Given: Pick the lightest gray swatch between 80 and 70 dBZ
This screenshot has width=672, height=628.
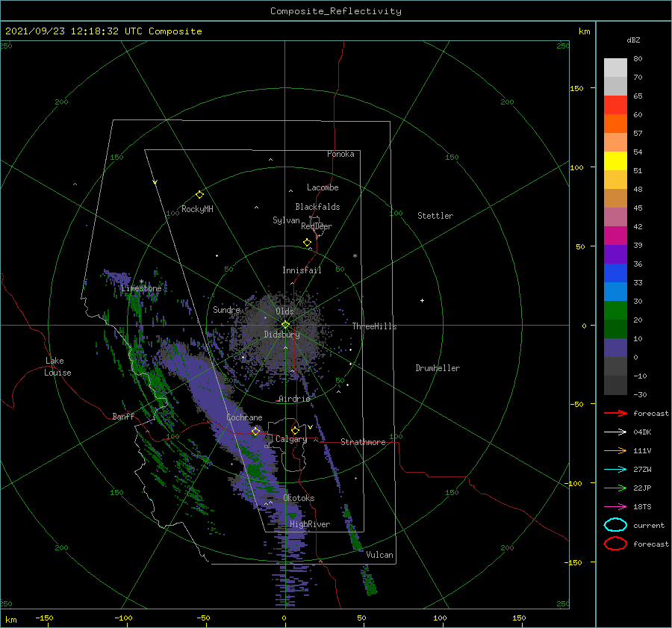Looking at the screenshot, I should pyautogui.click(x=615, y=68).
